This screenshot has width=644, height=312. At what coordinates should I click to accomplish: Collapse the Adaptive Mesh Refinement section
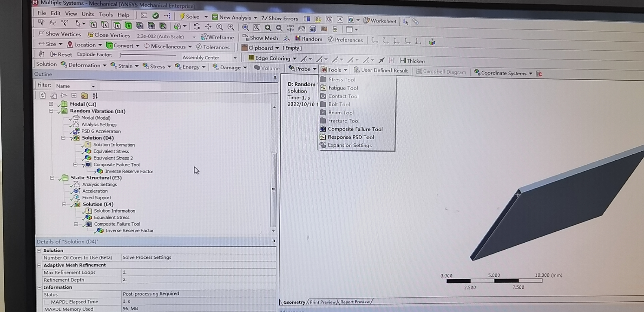click(39, 265)
